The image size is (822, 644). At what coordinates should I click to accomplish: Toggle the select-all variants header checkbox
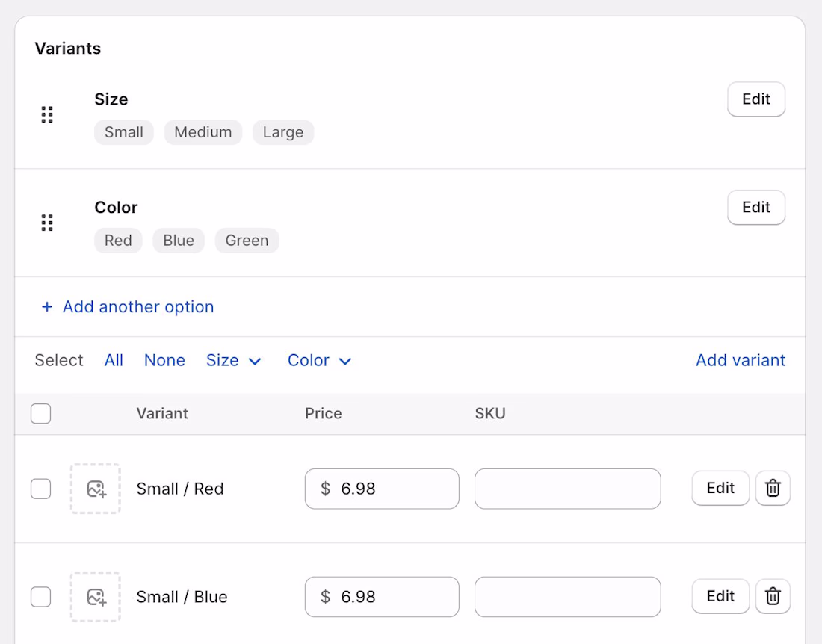click(x=41, y=413)
